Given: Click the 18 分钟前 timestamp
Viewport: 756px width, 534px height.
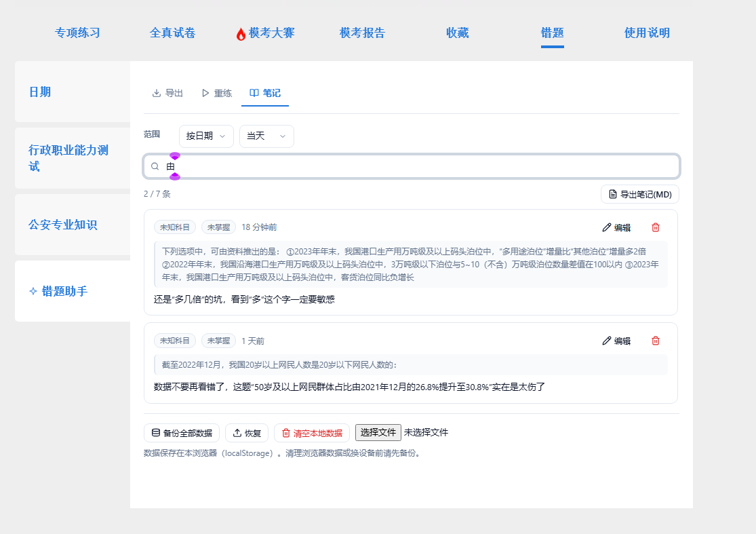Looking at the screenshot, I should 260,227.
